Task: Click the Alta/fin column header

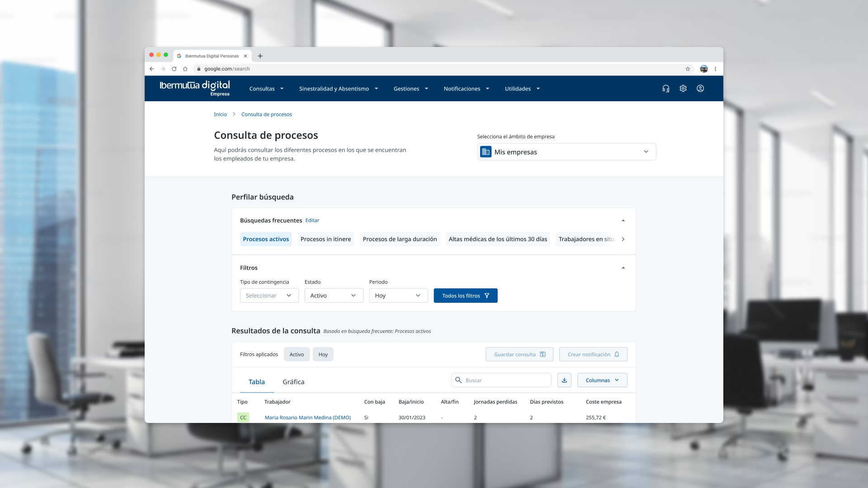Action: pos(450,402)
